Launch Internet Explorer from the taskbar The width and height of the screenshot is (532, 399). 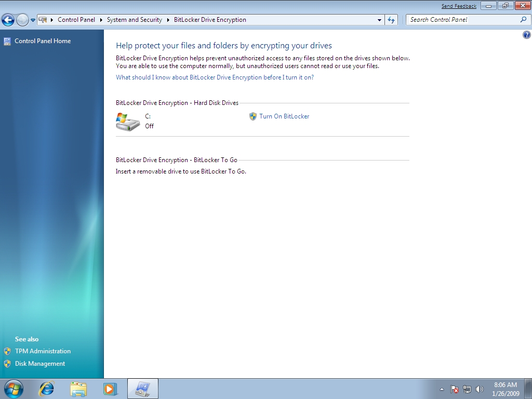[x=47, y=389]
